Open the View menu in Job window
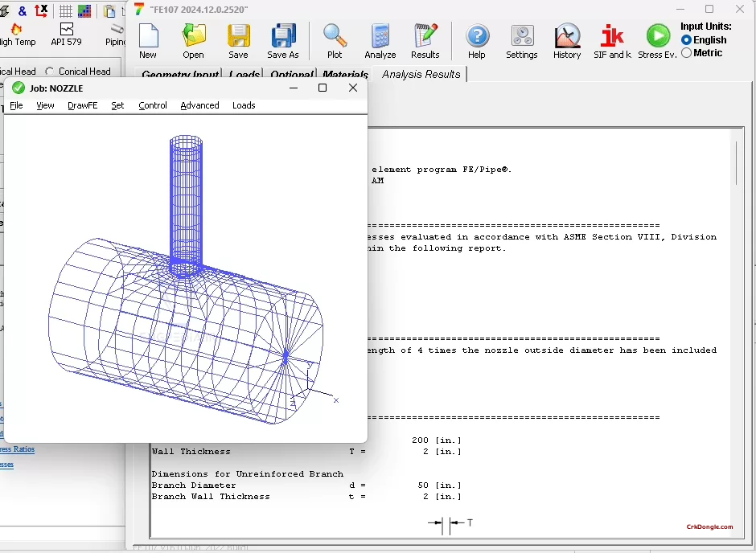The image size is (756, 553). point(45,105)
